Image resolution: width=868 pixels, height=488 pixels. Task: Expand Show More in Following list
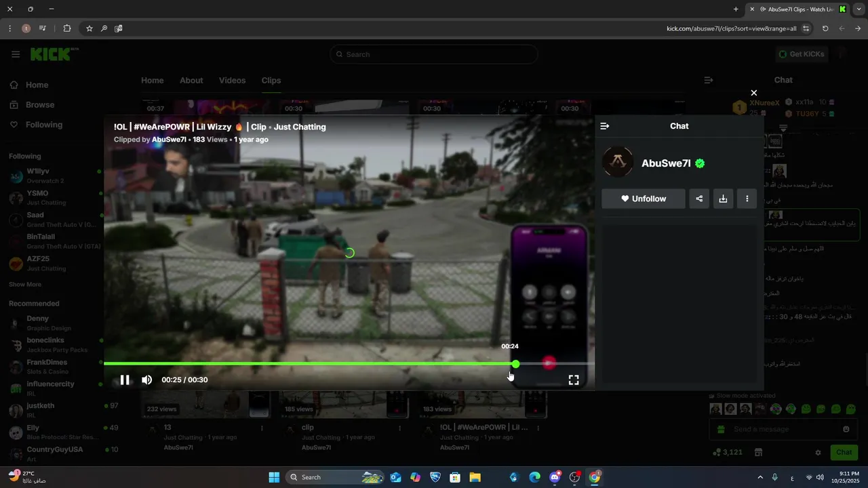tap(25, 285)
